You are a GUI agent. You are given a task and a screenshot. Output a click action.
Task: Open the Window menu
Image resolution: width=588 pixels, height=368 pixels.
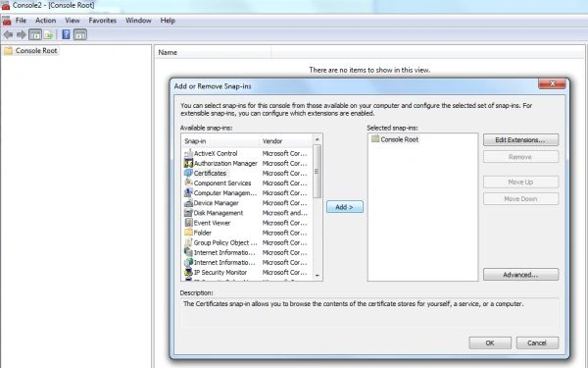click(138, 21)
